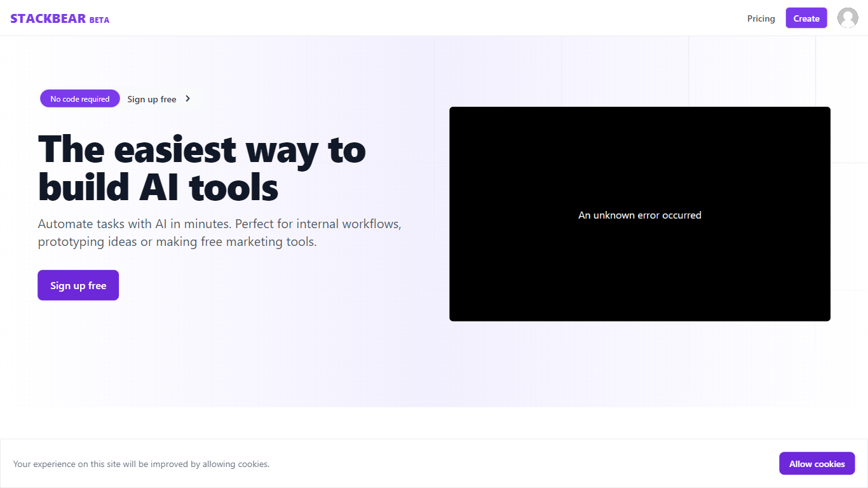The height and width of the screenshot is (488, 868).
Task: Select the 'An unknown error occurred' message
Action: click(x=639, y=215)
